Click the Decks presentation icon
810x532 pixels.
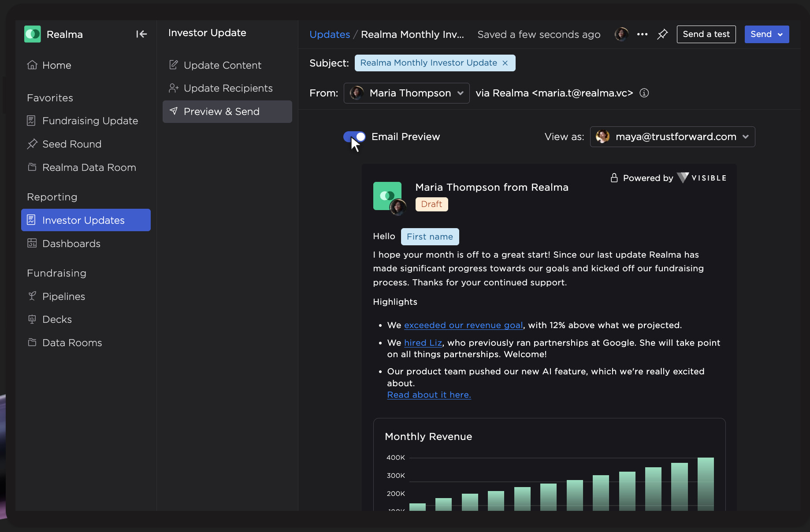[32, 319]
